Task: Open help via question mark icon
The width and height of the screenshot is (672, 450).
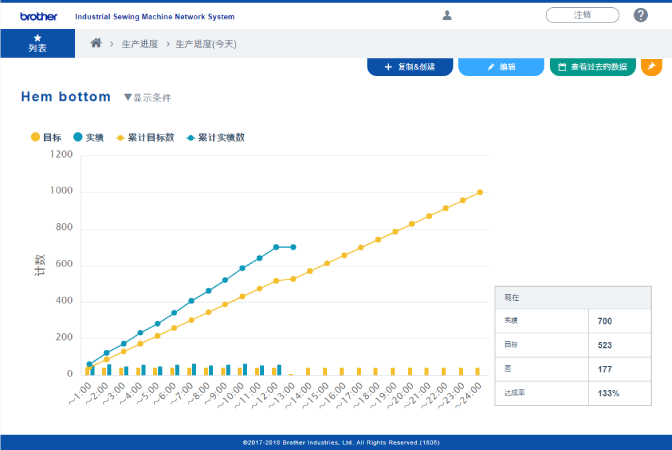Action: point(641,15)
